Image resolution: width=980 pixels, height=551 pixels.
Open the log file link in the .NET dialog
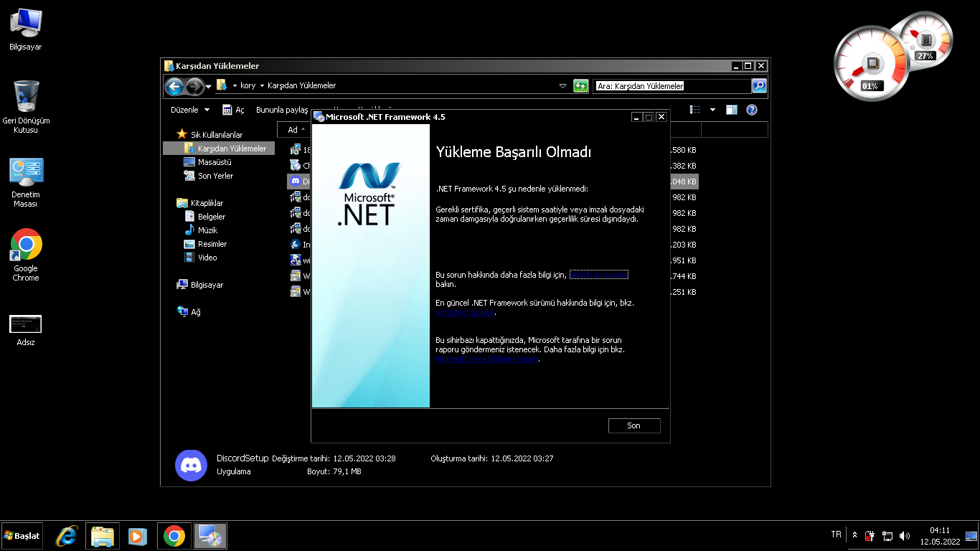(x=598, y=275)
